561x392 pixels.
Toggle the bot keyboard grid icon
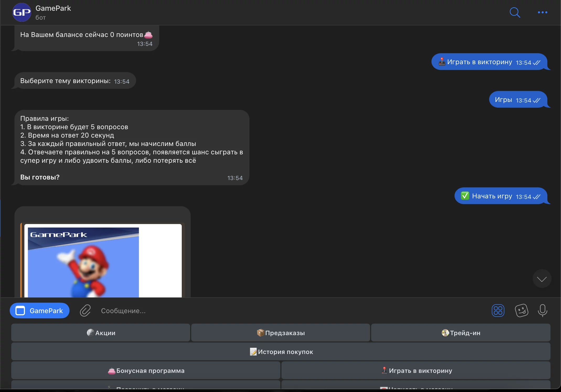(498, 311)
